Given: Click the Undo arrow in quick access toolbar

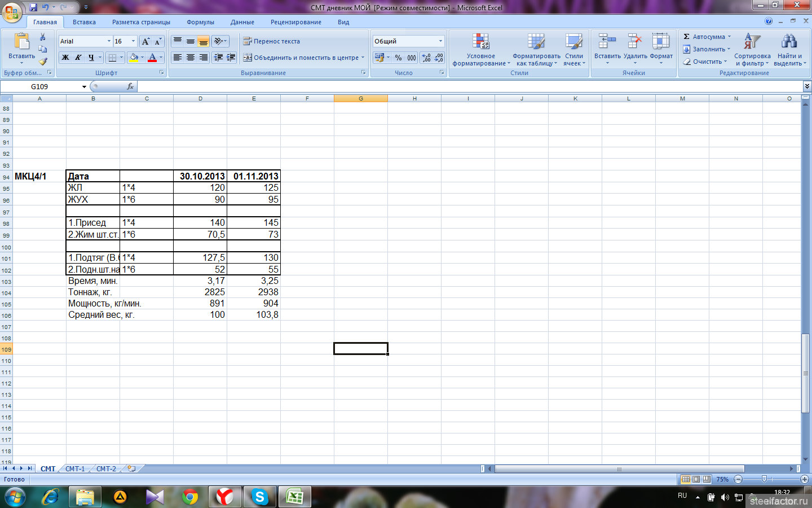Looking at the screenshot, I should point(45,7).
